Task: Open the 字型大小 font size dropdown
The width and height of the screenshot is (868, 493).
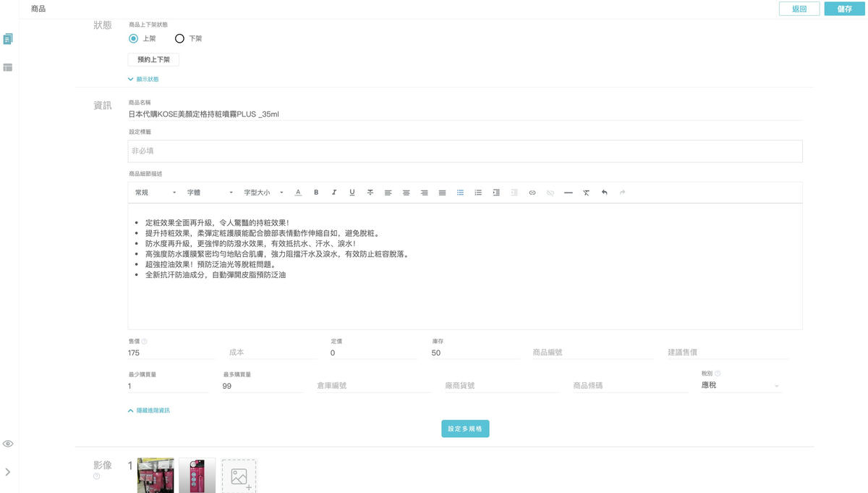Action: [263, 193]
